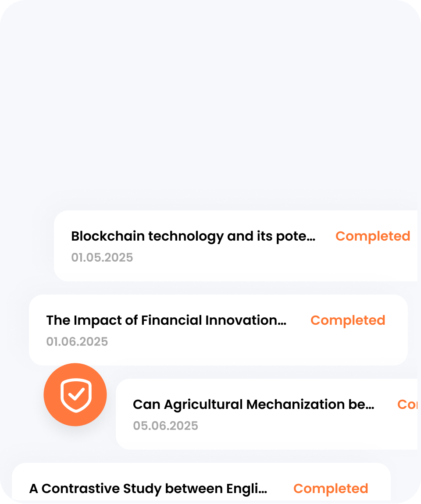421x504 pixels.
Task: Open The Impact of Financial Innovation title
Action: coord(166,320)
